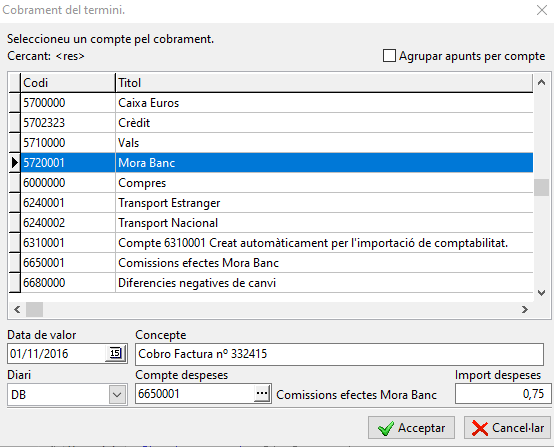Screen dimensions: 554x447
Task: Click the horizontal scroll left arrow
Action: 17,310
